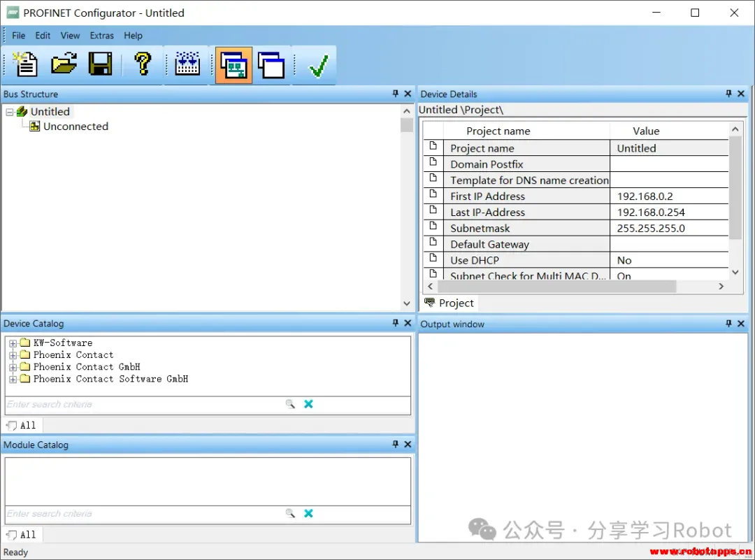This screenshot has height=560, width=755.
Task: Click the import device description toolbar icon
Action: (x=187, y=64)
